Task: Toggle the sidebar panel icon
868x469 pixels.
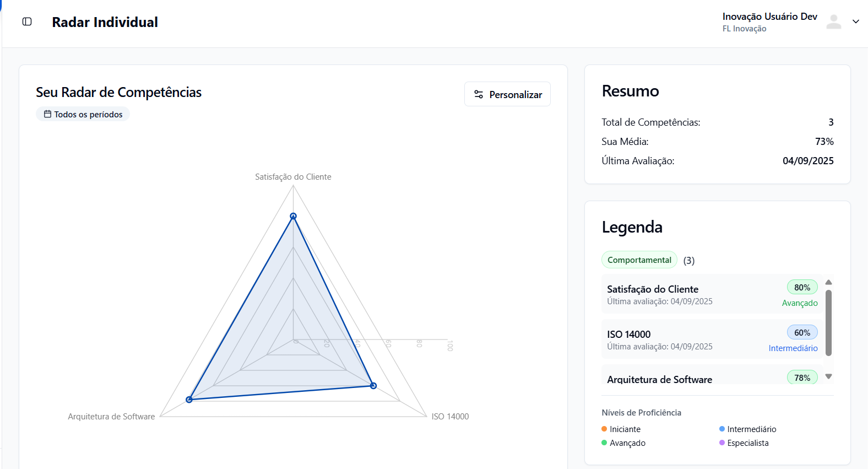Action: 27,21
